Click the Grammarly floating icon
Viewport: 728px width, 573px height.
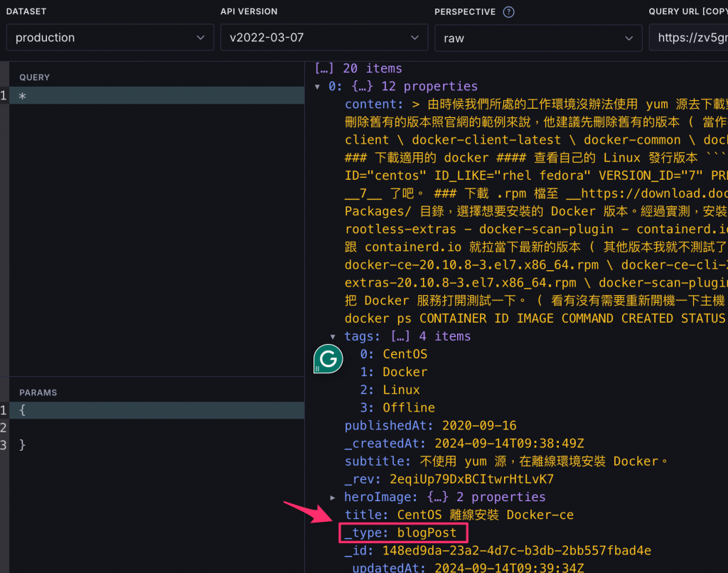(328, 359)
